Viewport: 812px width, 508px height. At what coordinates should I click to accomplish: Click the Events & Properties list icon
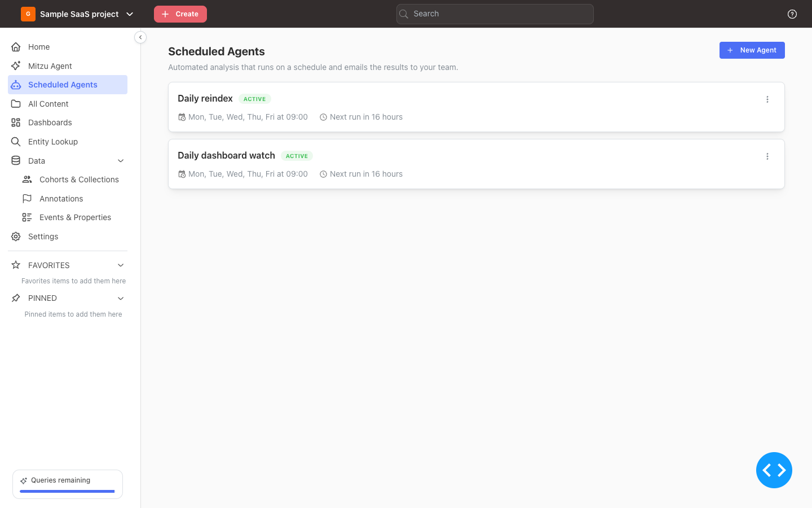tap(27, 217)
